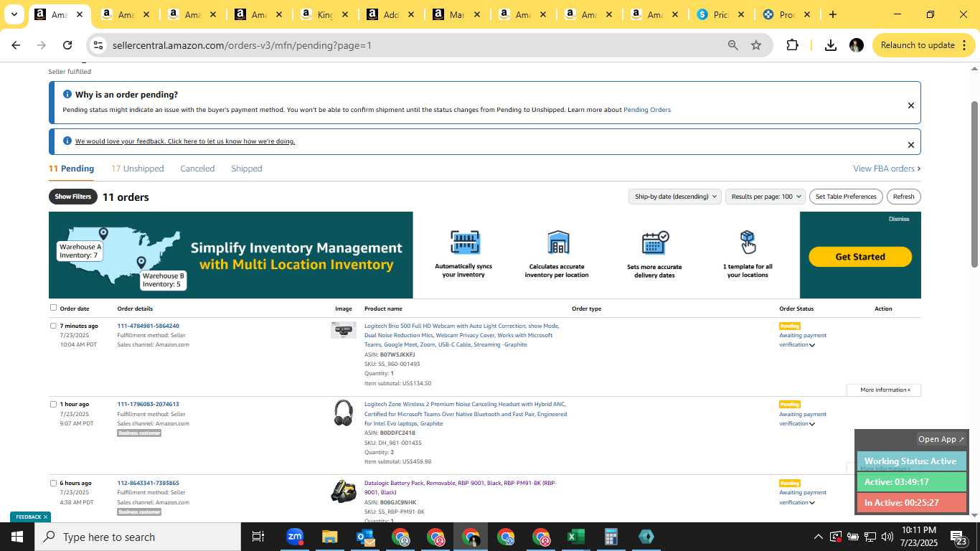The image size is (980, 551).
Task: Go back using the browser back arrow
Action: (16, 45)
